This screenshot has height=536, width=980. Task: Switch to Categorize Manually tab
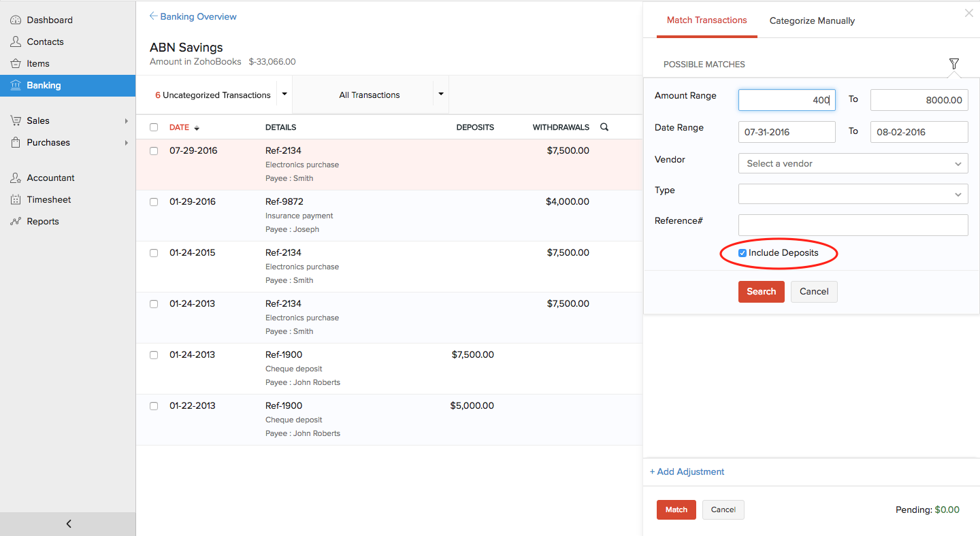click(x=812, y=20)
